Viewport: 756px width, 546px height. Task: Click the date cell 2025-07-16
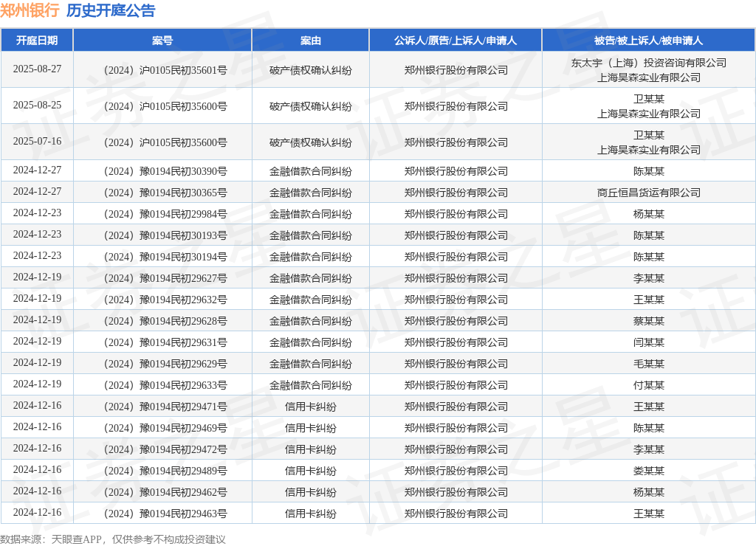click(37, 141)
